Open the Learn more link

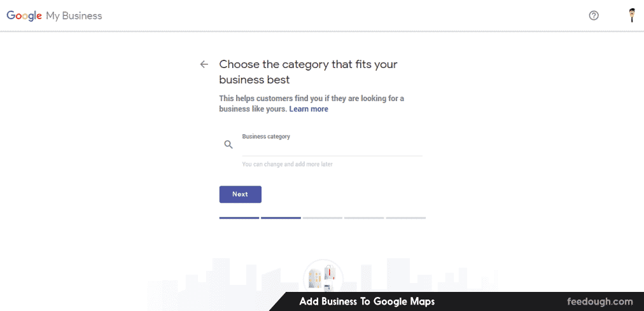[x=309, y=109]
